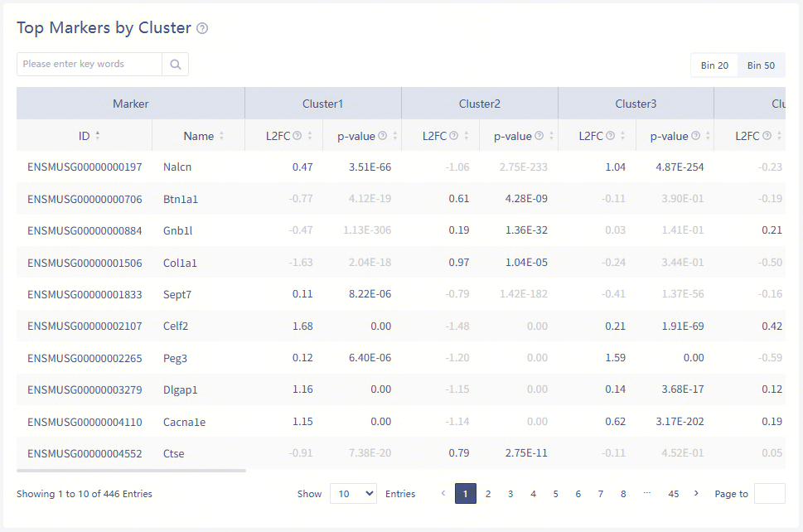Click the magnifier search button
Viewport: 803px width, 532px height.
[176, 65]
